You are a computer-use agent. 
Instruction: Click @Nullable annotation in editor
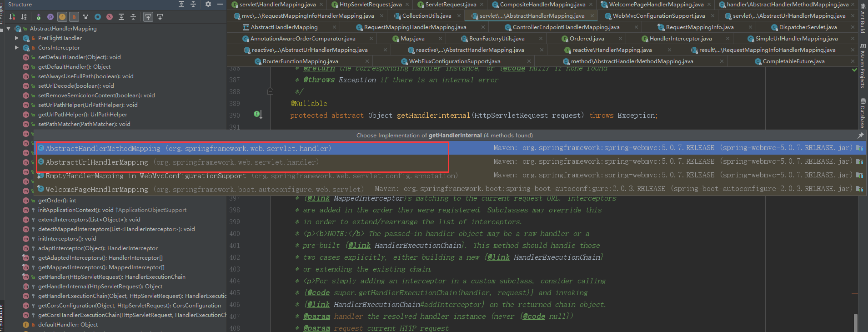[309, 104]
